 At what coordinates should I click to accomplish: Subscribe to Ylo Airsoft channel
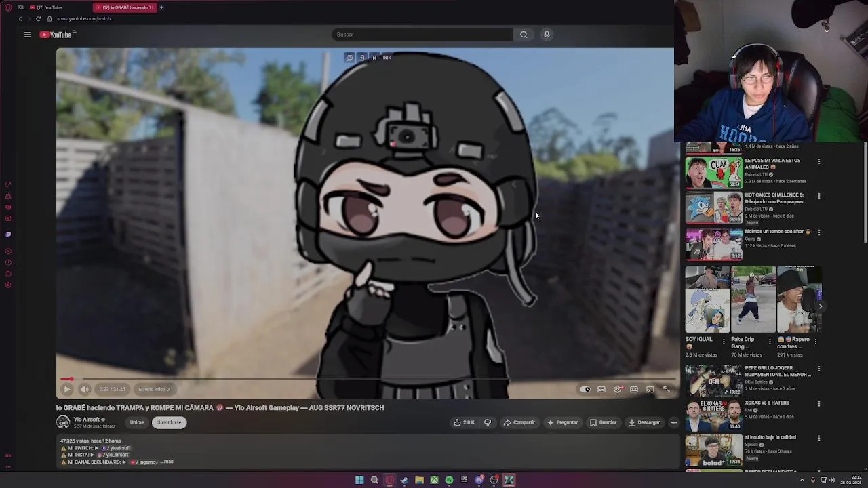tap(169, 422)
